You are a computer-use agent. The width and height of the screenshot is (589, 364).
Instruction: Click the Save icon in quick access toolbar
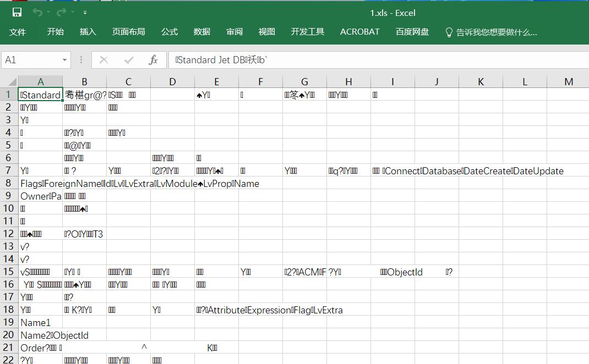[17, 12]
